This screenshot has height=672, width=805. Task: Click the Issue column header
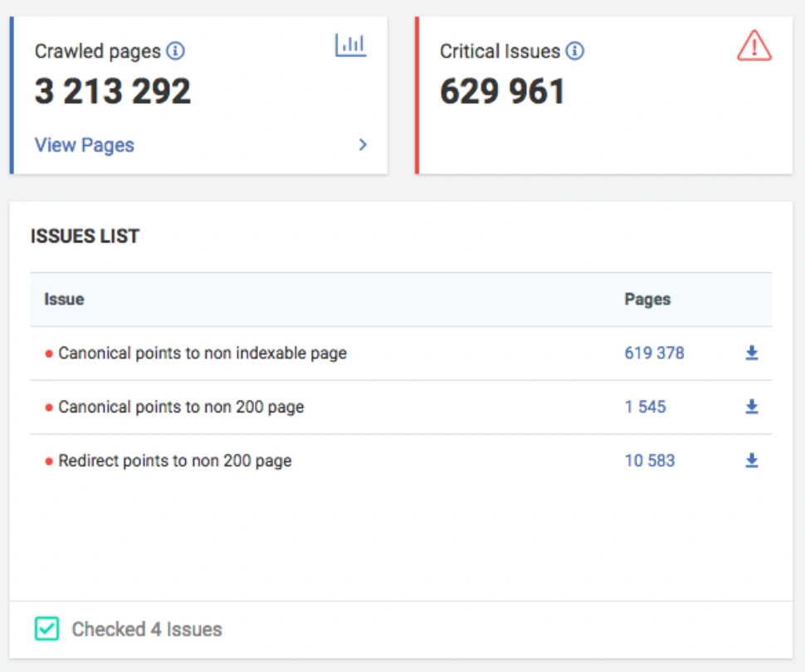click(x=64, y=299)
